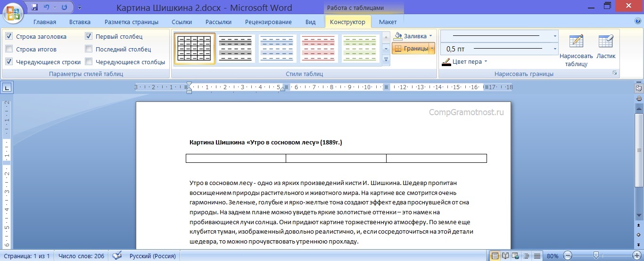Click the Русский (Россия) language button
The width and height of the screenshot is (644, 261).
click(x=152, y=256)
